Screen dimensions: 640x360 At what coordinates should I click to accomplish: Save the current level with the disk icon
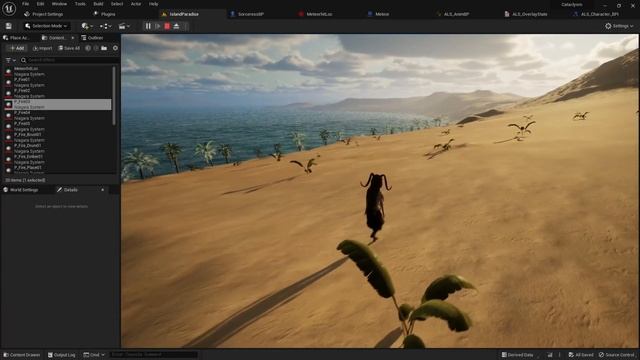coord(9,26)
